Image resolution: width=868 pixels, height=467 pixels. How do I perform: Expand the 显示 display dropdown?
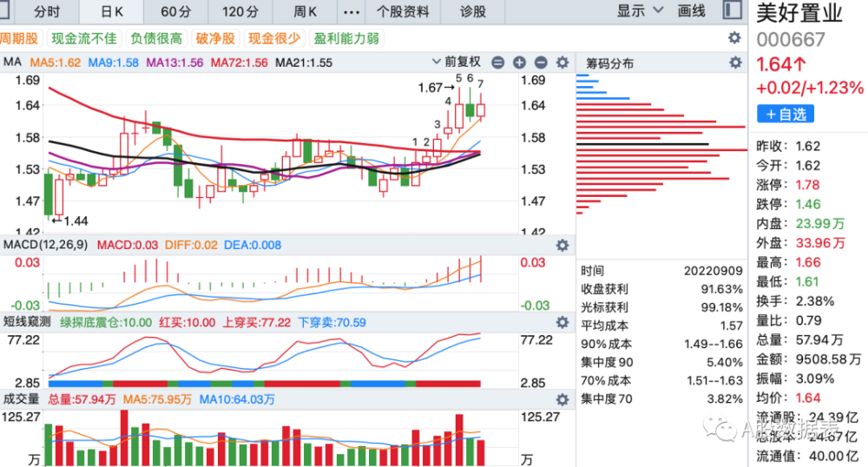pyautogui.click(x=640, y=11)
